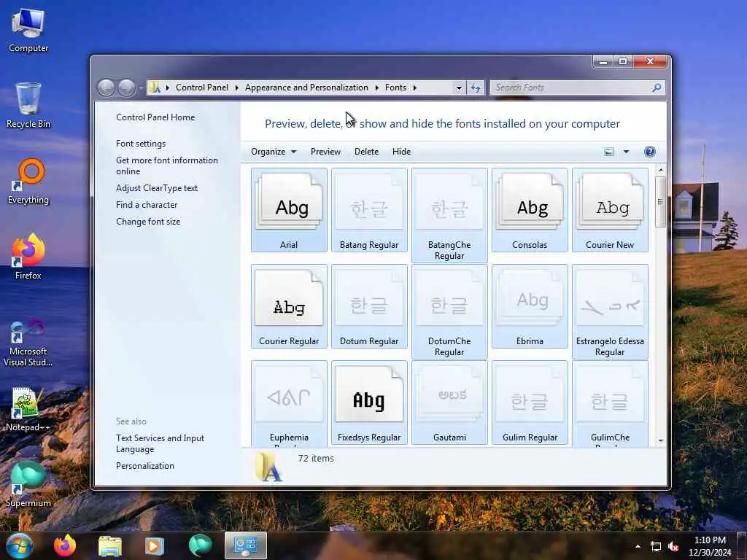Open Microsoft Visual Studio desktop shortcut
Viewport: 747px width, 560px height.
(28, 343)
